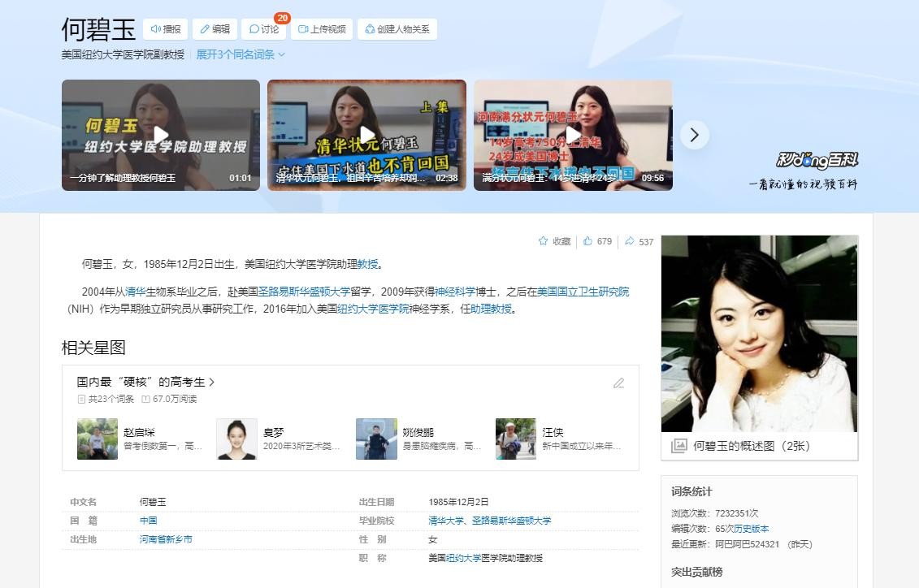Open the 美国国立卫生研究院 link
This screenshot has height=588, width=919.
pos(583,291)
